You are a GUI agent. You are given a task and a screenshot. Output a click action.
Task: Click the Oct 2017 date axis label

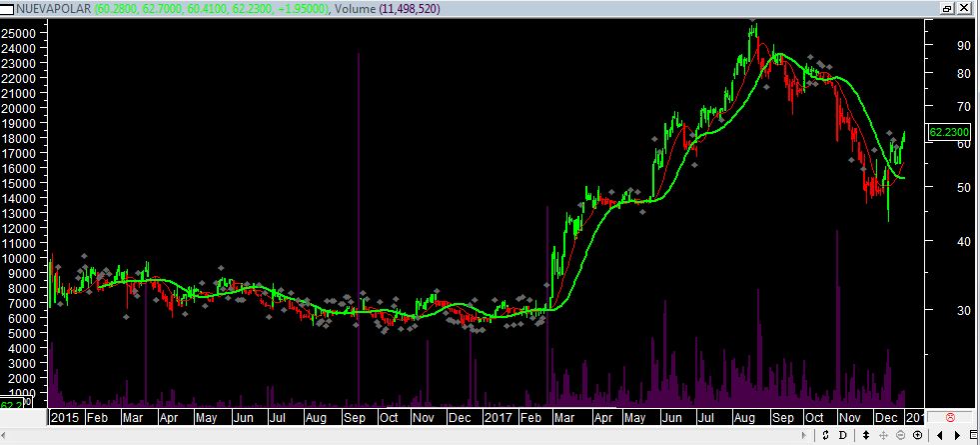pos(814,417)
